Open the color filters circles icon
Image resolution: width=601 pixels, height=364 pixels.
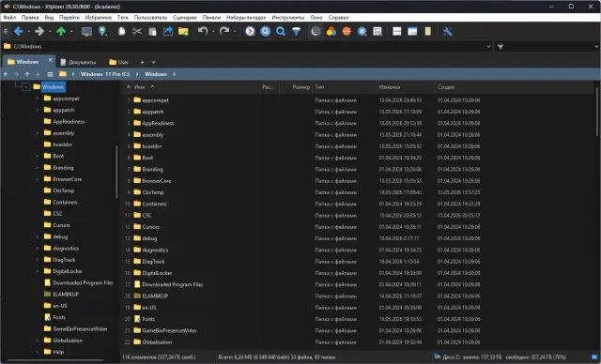coord(331,31)
